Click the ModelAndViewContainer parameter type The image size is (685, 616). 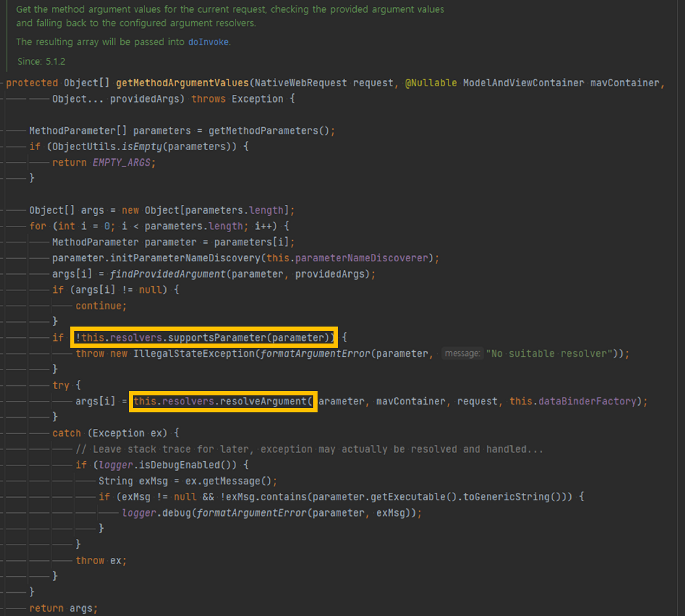pyautogui.click(x=523, y=83)
